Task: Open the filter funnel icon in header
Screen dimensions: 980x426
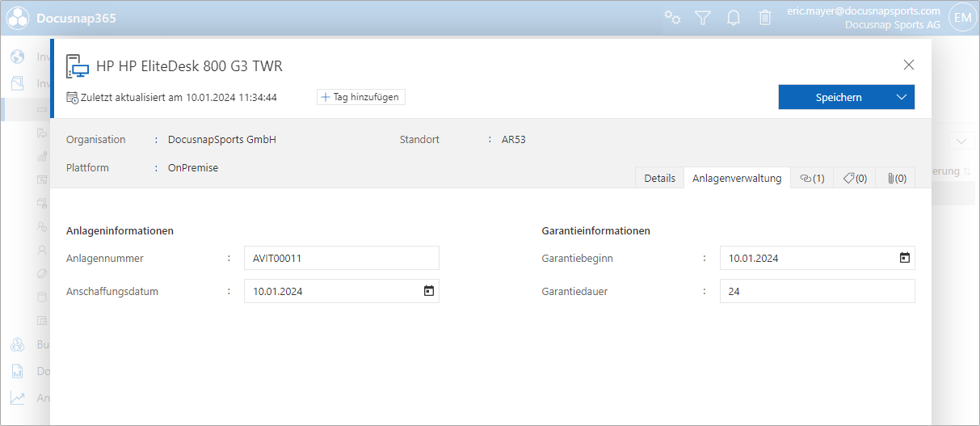Action: coord(703,17)
